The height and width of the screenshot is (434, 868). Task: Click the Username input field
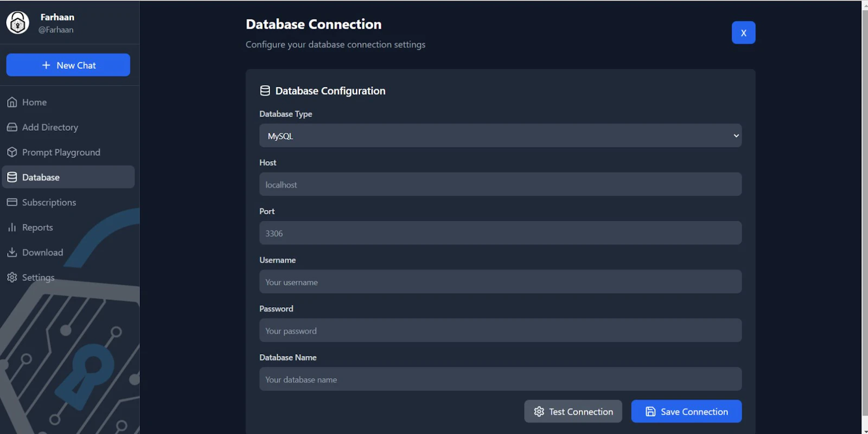click(x=500, y=282)
